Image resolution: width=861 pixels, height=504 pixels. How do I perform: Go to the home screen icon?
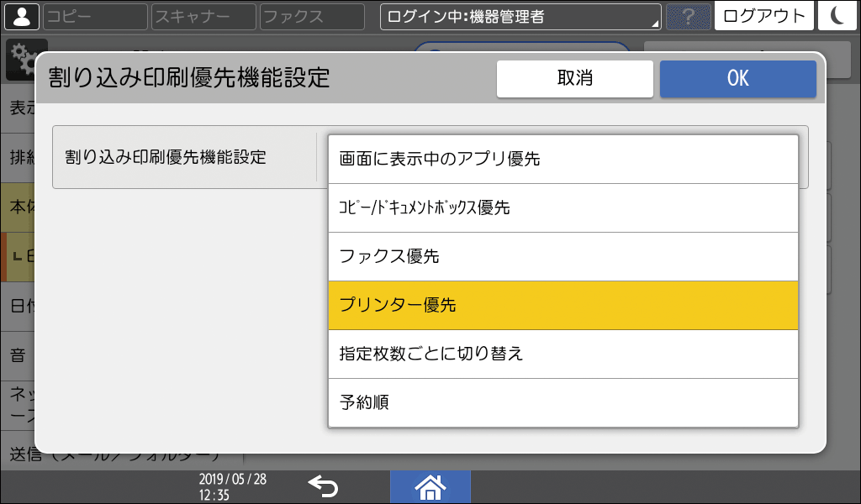(430, 486)
